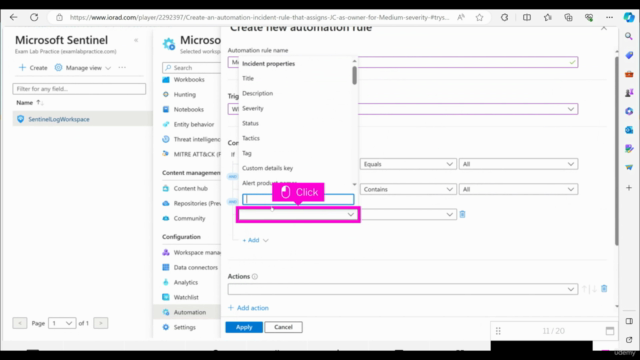Screen dimensions: 640x360
Task: Add page to favorites with star icon
Action: [x=480, y=17]
